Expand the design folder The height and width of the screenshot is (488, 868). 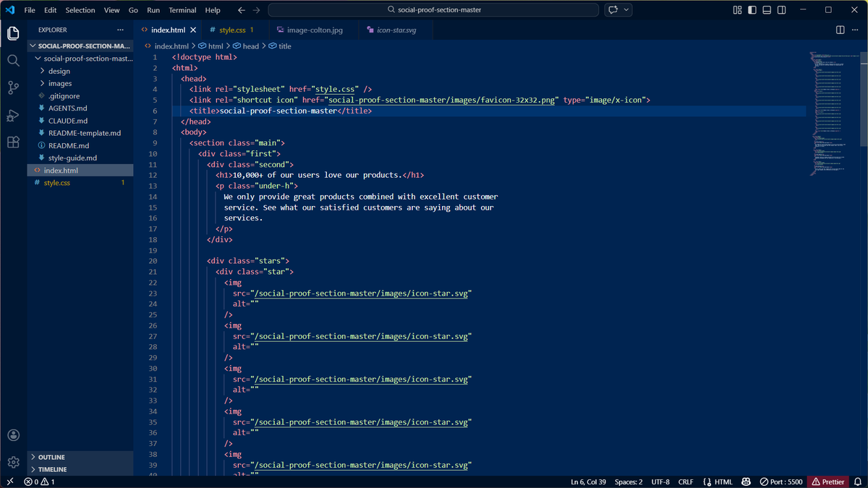point(80,71)
